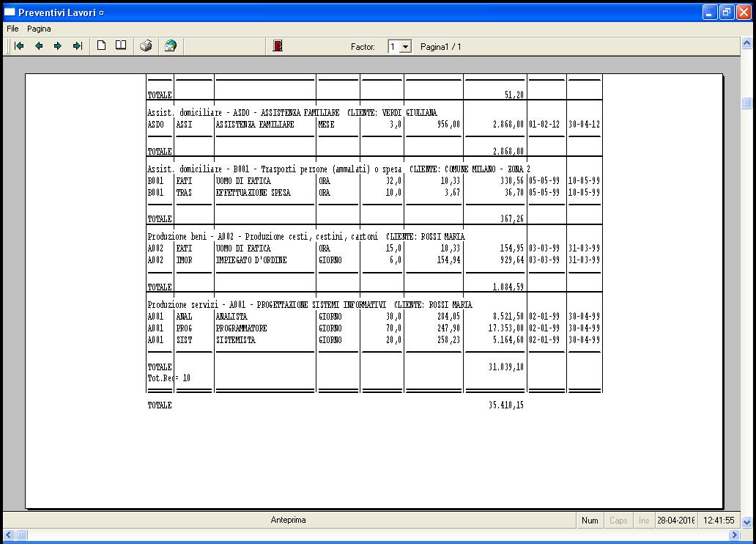Click the vertical scrollbar down arrow
Screen dimensions: 756x544
click(746, 522)
